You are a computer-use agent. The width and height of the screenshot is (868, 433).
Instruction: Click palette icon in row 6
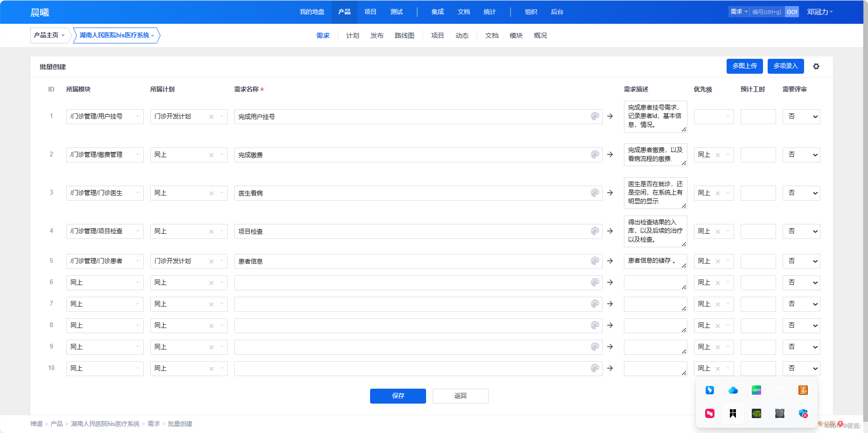point(595,282)
